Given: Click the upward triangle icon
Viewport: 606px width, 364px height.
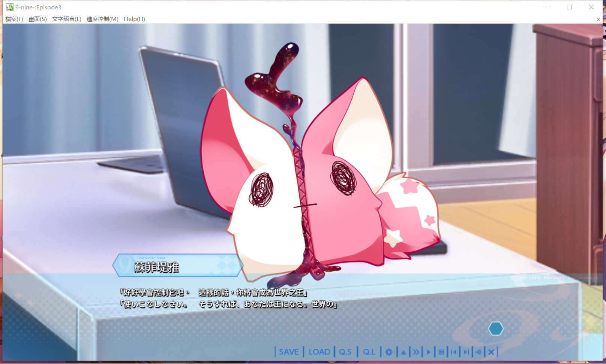Looking at the screenshot, I should (403, 352).
